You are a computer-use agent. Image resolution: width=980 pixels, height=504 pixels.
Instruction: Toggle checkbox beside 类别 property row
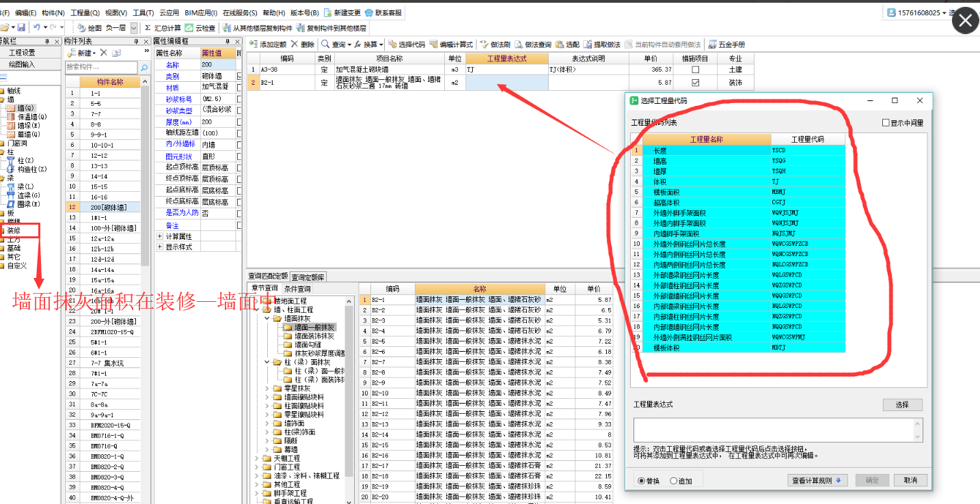coord(239,76)
